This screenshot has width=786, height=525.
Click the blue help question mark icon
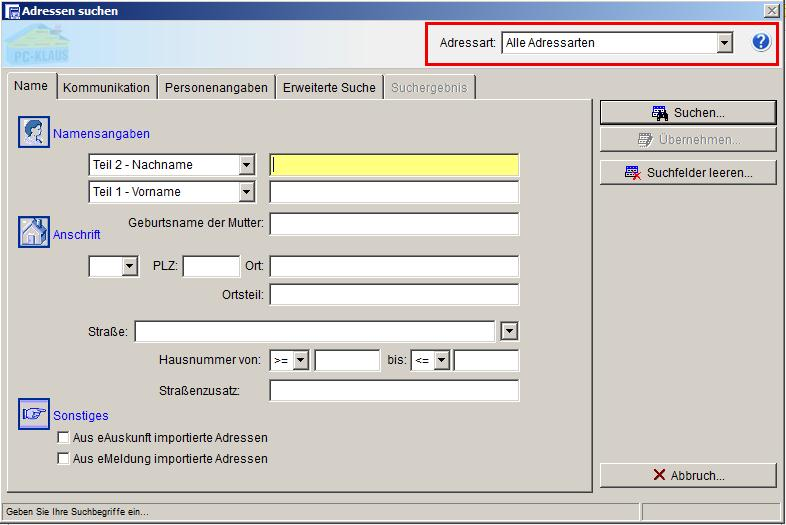[761, 42]
